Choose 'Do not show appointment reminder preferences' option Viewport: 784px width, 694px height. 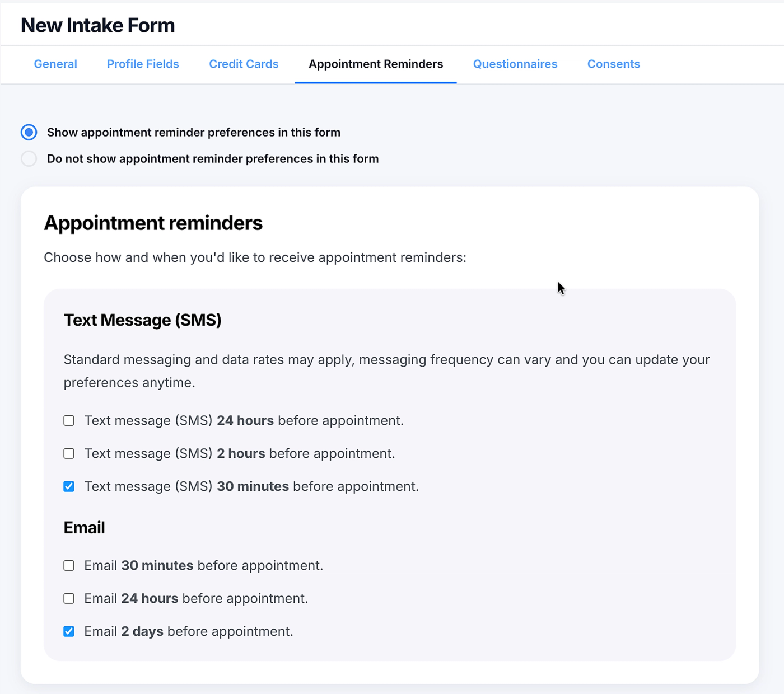[29, 159]
